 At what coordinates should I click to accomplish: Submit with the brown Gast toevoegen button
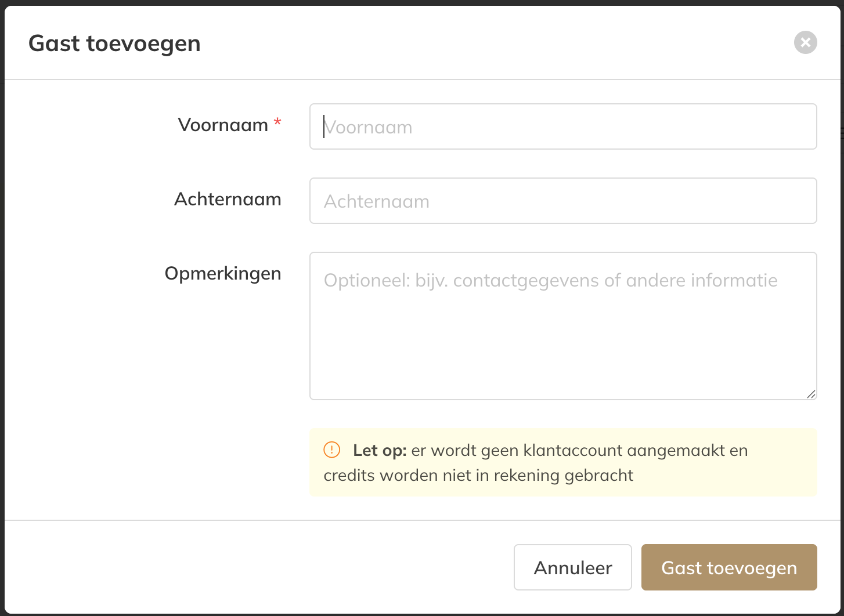point(728,567)
